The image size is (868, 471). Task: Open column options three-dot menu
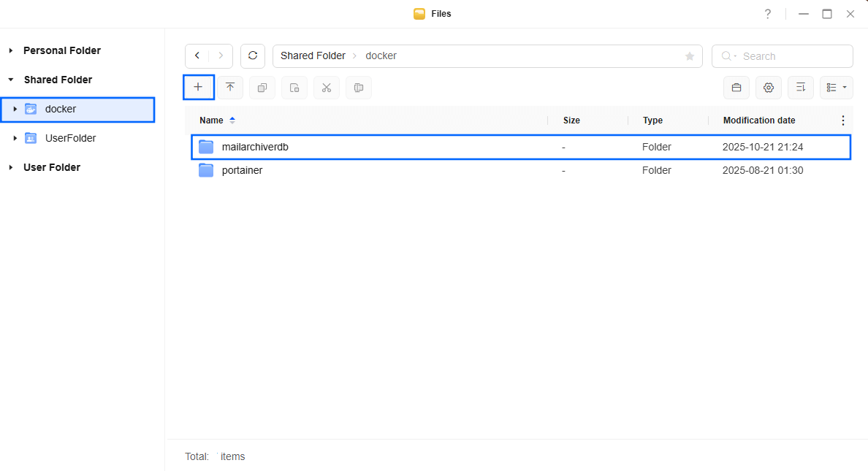[x=843, y=120]
